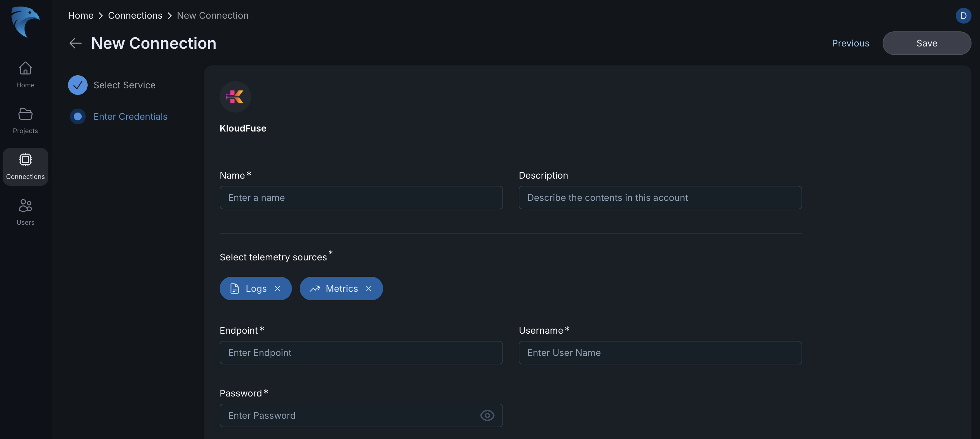The image size is (980, 439).
Task: Click the app logo in the sidebar
Action: [25, 22]
